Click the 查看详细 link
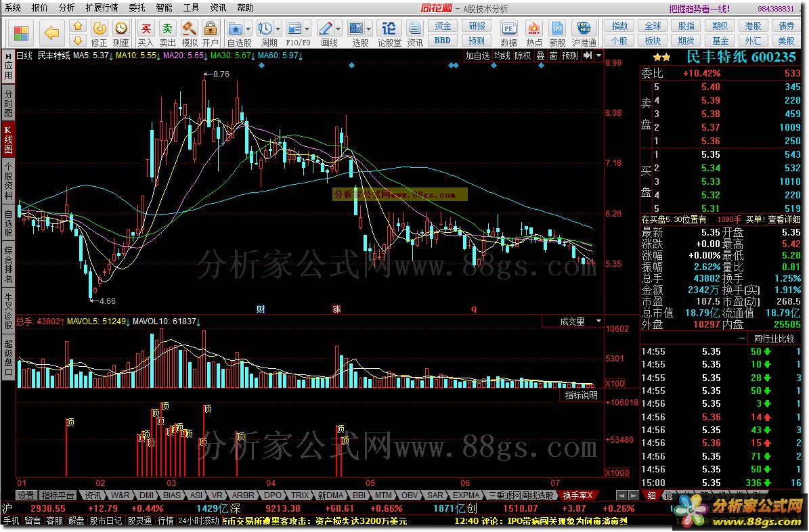 click(x=784, y=219)
